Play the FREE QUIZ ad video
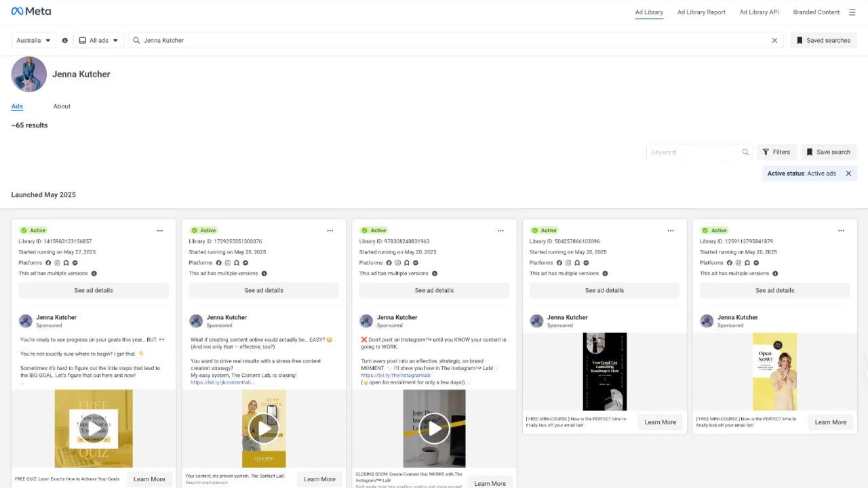The width and height of the screenshot is (868, 488). (94, 428)
